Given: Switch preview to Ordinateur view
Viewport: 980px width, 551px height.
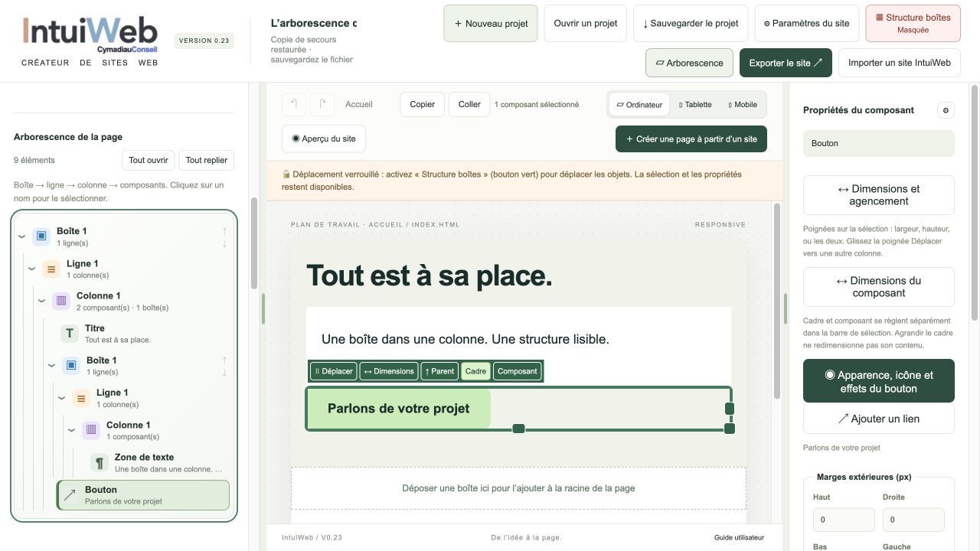Looking at the screenshot, I should point(639,105).
